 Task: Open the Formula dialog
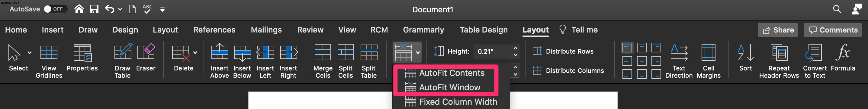click(843, 57)
